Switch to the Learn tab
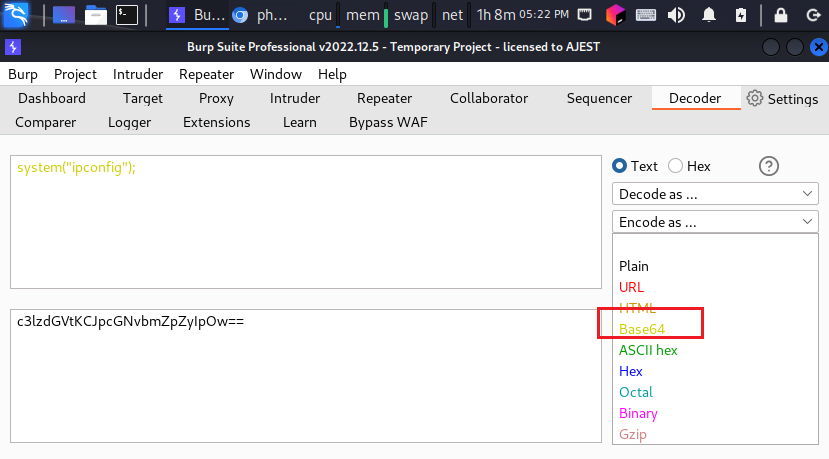 point(300,122)
